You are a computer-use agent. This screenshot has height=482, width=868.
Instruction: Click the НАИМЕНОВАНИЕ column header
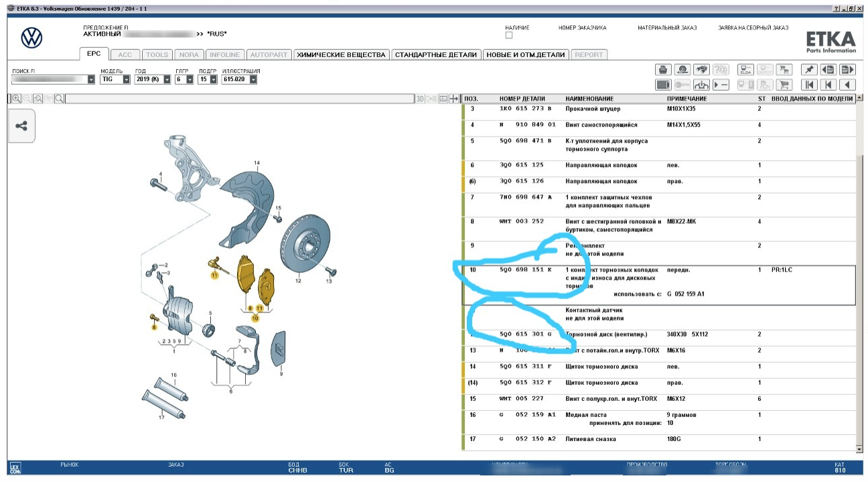point(589,99)
